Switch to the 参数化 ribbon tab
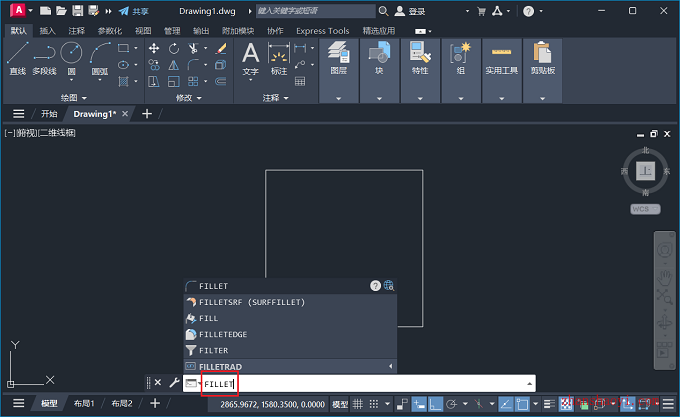Viewport: 680px width, 417px height. pyautogui.click(x=110, y=31)
